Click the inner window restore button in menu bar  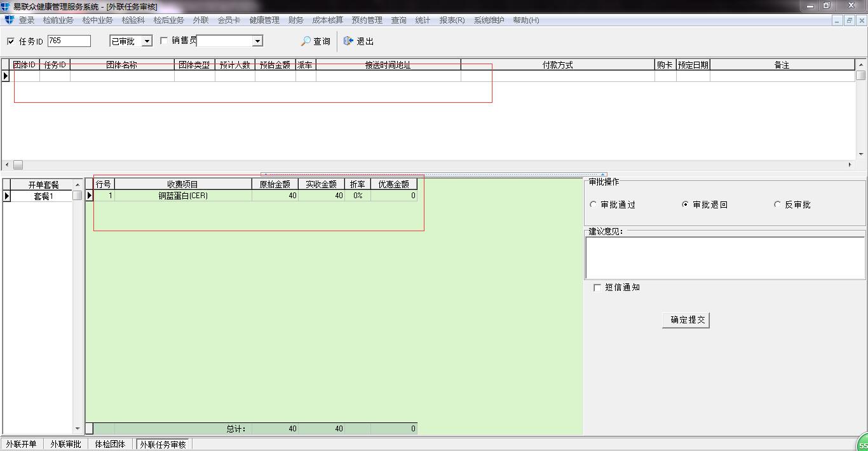click(850, 20)
